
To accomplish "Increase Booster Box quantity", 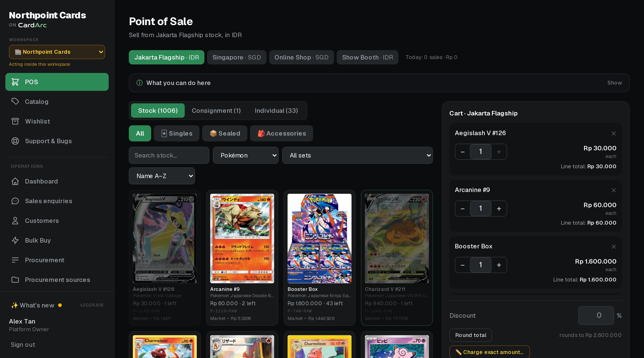I will [499, 265].
